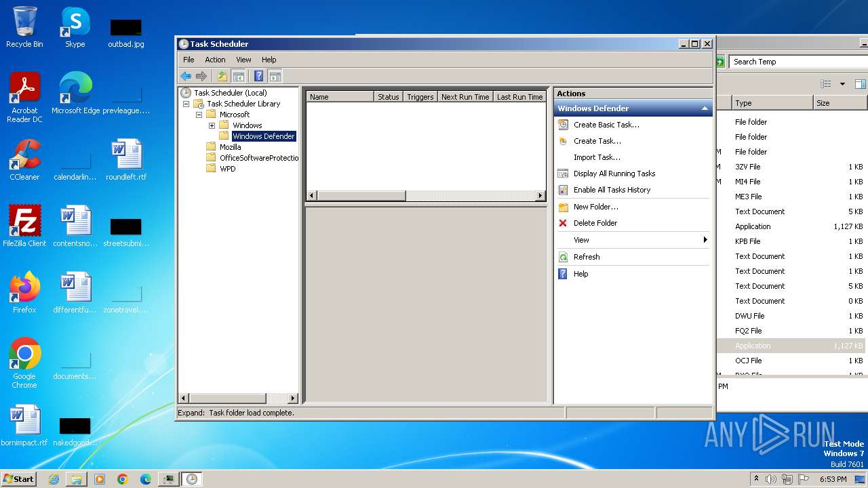Toggle Show/Hide Console Tree toolbar icon

pyautogui.click(x=238, y=76)
